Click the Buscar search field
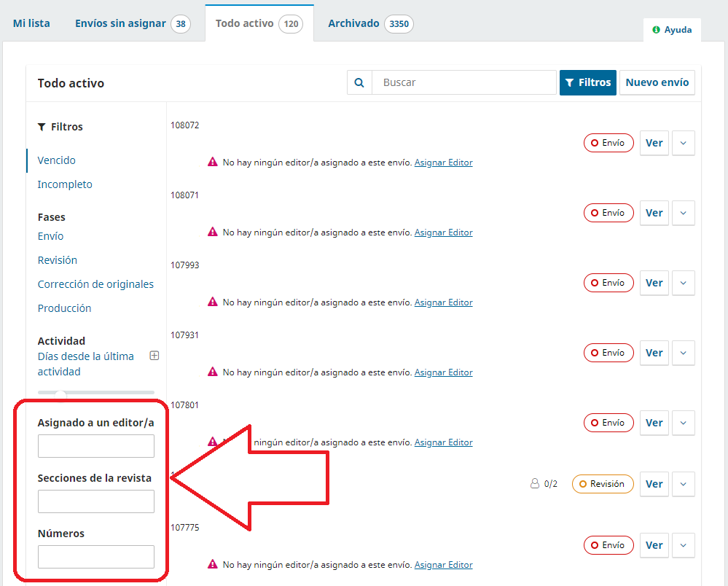The width and height of the screenshot is (728, 586). 464,83
